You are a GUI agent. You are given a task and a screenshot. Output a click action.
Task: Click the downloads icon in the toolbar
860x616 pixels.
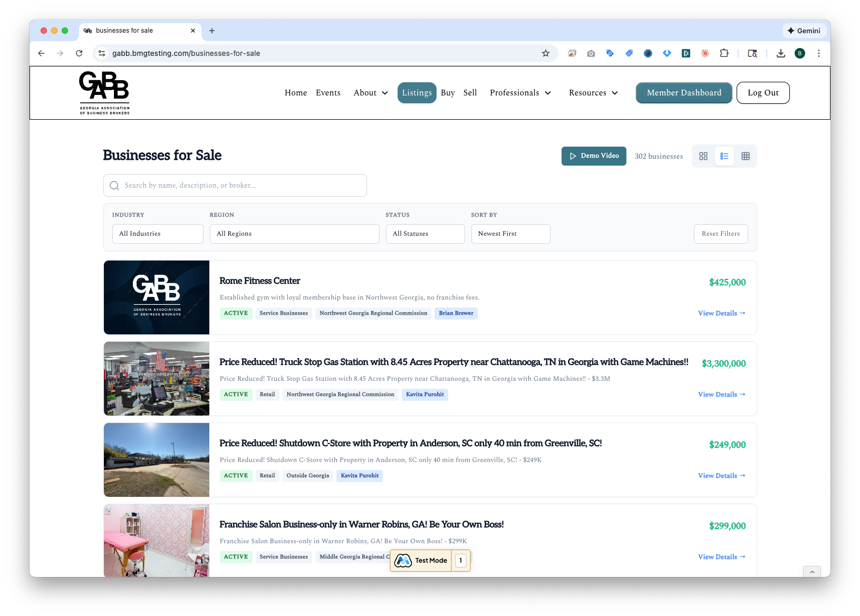coord(780,53)
